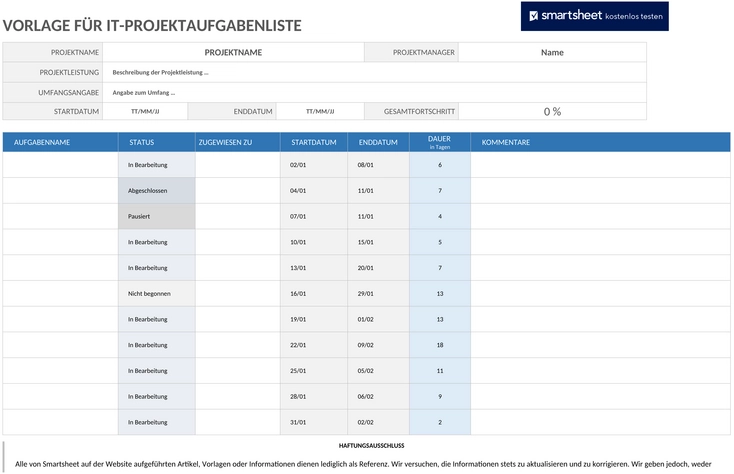Click duration value 11 cell
The height and width of the screenshot is (474, 734).
440,371
